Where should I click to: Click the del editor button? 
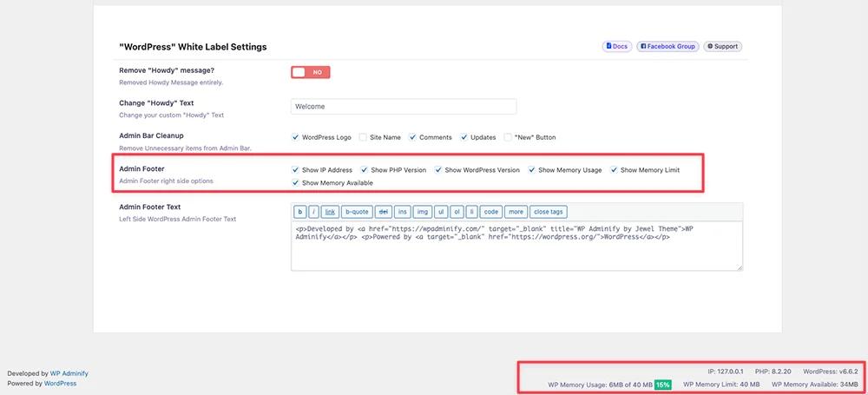coord(383,212)
